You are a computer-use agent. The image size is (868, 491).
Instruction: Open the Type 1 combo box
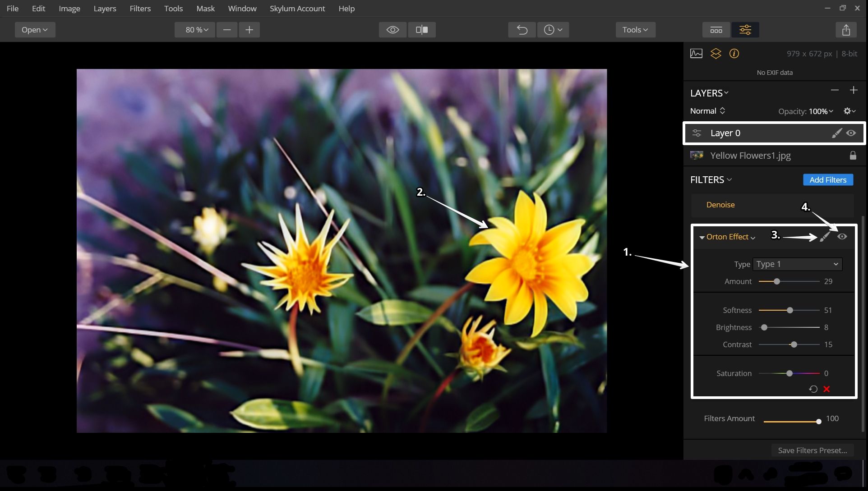point(797,264)
